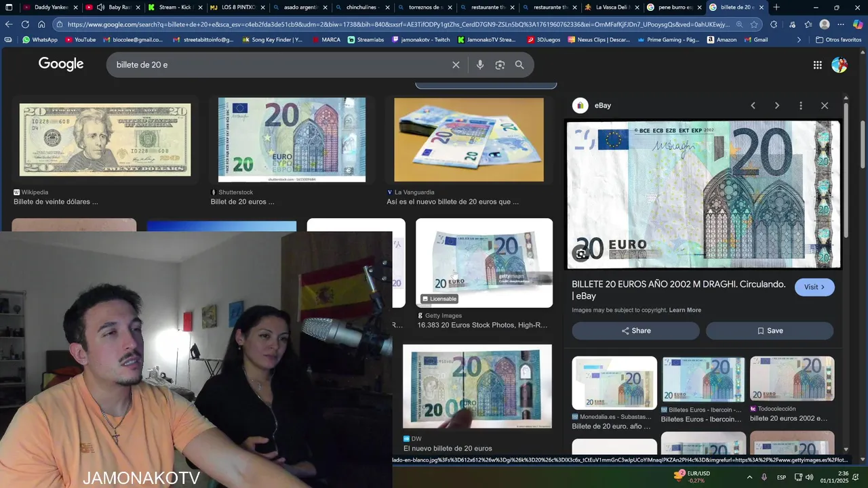
Task: Open Gmail bookmark
Action: coord(755,40)
